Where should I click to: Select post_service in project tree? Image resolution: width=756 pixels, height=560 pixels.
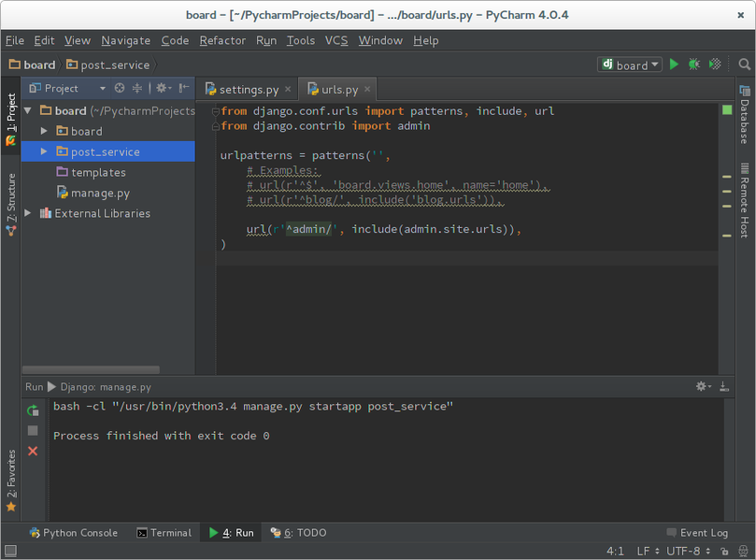point(108,151)
